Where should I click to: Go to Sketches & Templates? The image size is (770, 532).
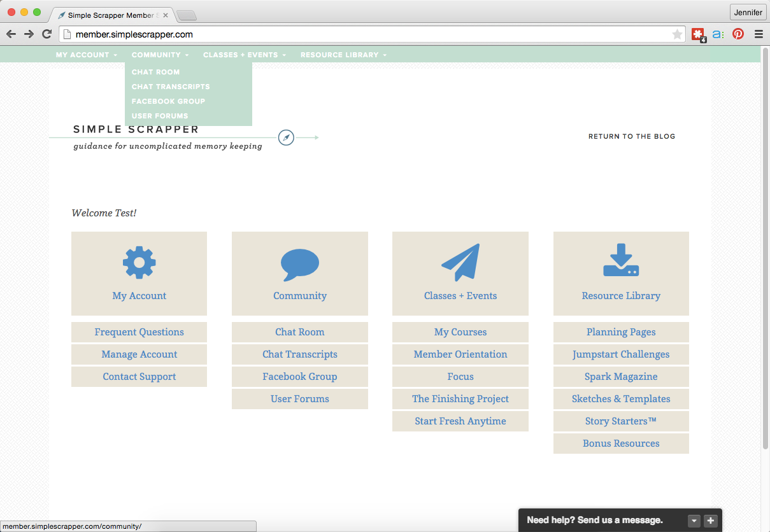(621, 399)
